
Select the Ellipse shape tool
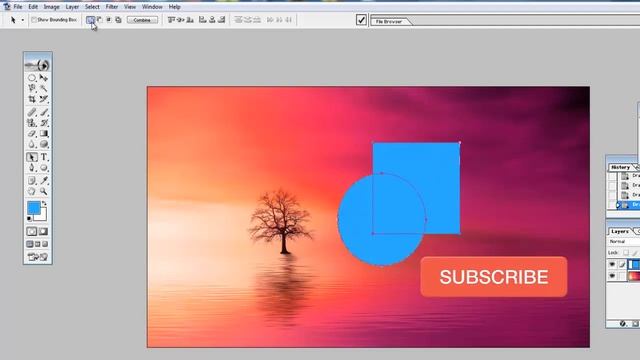pos(44,168)
